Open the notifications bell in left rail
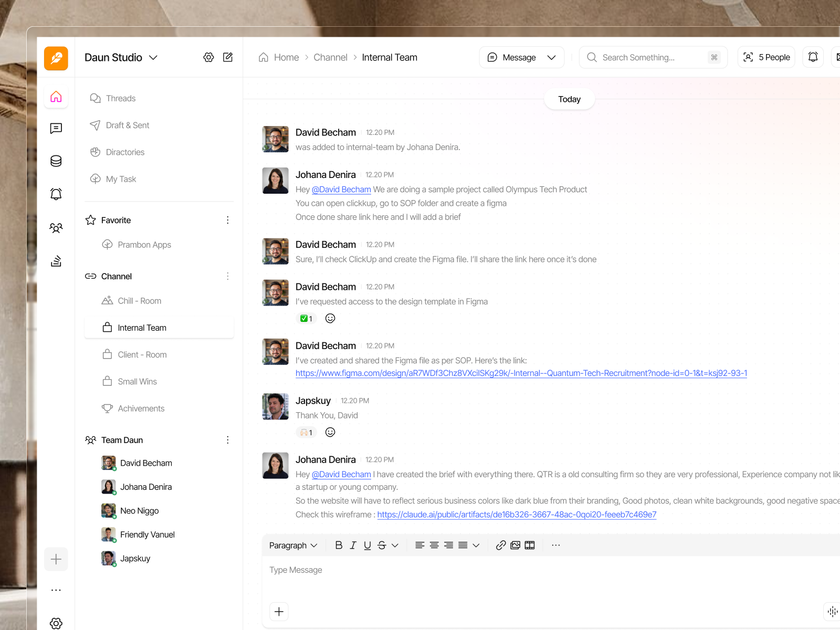Screen dimensions: 840x630 pyautogui.click(x=56, y=194)
